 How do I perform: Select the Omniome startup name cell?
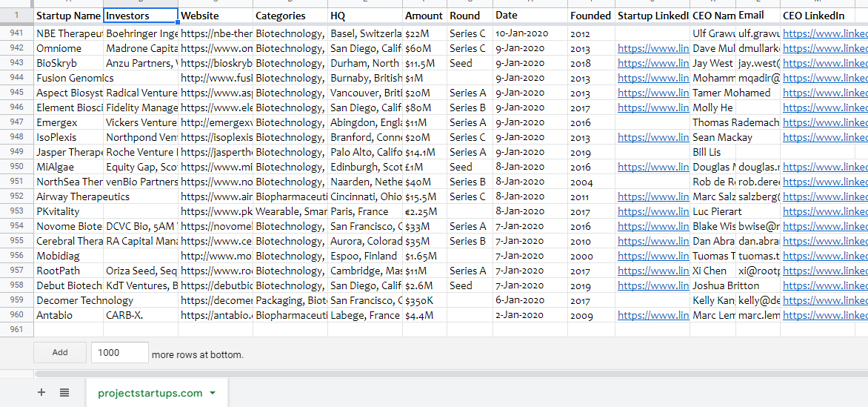[x=69, y=48]
